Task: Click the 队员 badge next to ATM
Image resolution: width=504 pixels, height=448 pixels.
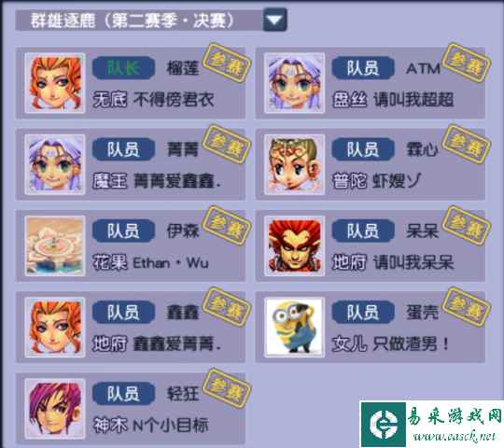Action: point(363,68)
